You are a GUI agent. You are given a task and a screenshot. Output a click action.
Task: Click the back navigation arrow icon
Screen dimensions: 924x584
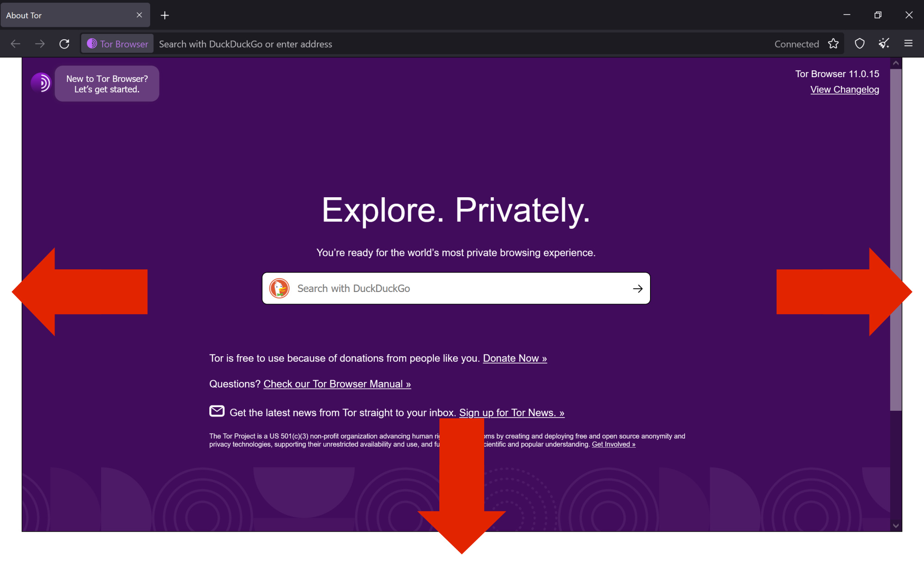tap(15, 44)
